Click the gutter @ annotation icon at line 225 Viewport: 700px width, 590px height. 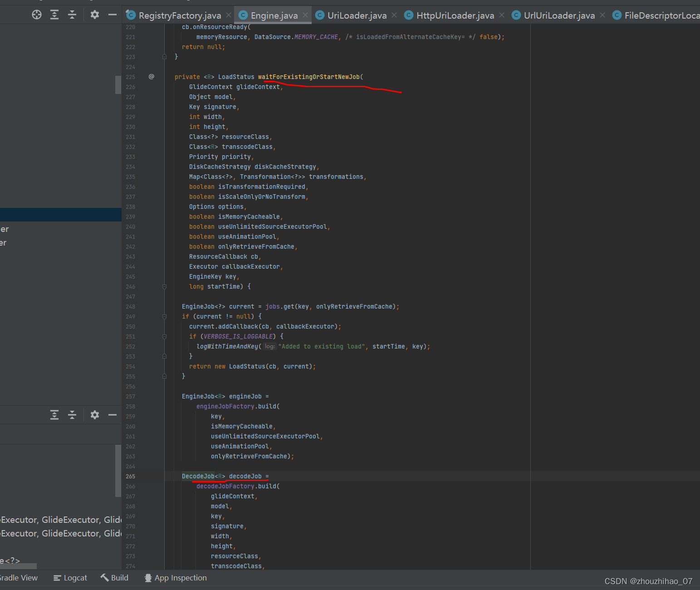[x=152, y=77]
